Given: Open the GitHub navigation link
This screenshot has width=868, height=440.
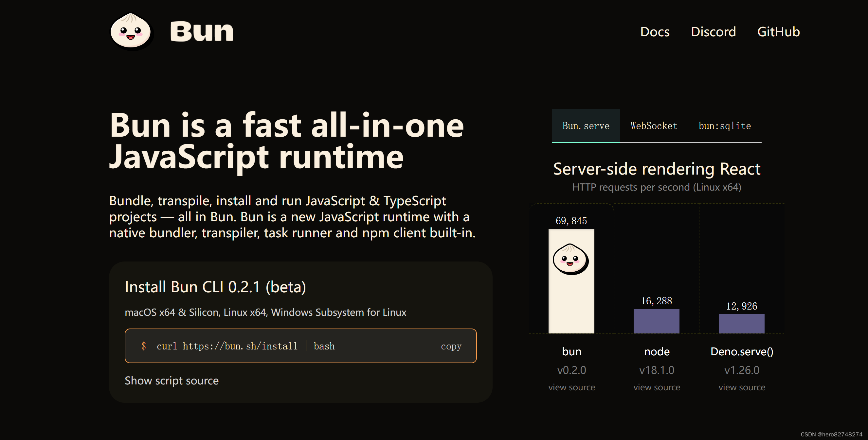Looking at the screenshot, I should (x=778, y=32).
